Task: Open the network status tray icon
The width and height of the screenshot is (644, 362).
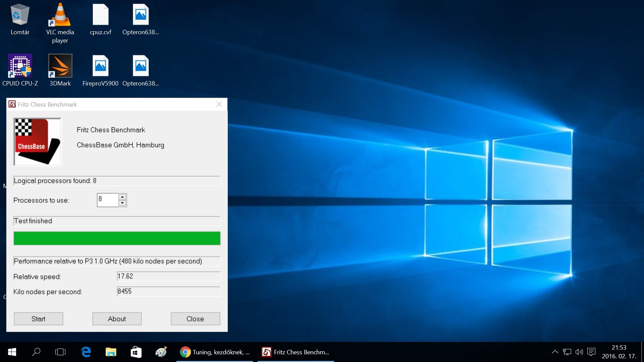Action: pyautogui.click(x=567, y=352)
